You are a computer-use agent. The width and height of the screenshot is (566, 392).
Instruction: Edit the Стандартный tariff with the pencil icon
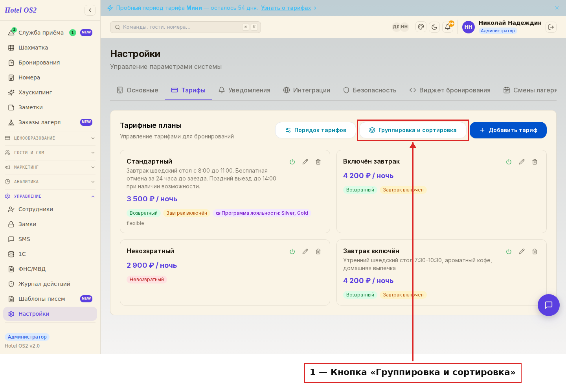(x=305, y=162)
